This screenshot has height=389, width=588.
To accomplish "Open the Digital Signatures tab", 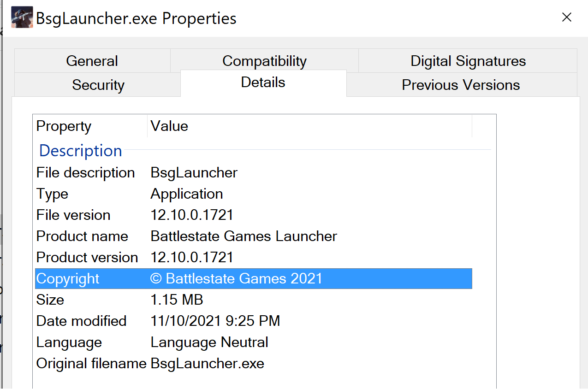I will (468, 61).
